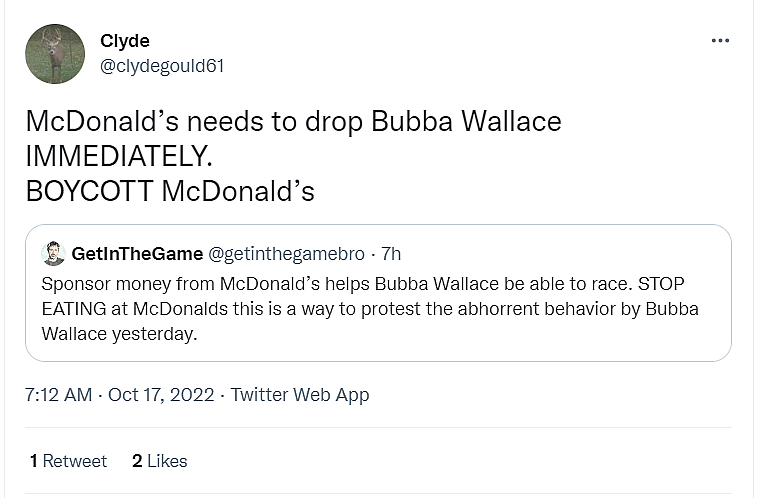
Task: Open the Twitter Web App source link
Action: click(300, 394)
